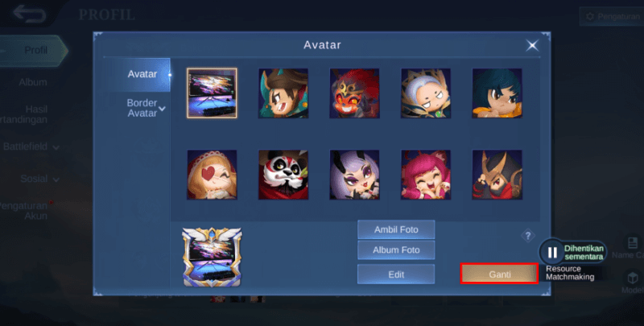
Task: Choose the pink-haired laughing girl avatar
Action: tap(426, 175)
